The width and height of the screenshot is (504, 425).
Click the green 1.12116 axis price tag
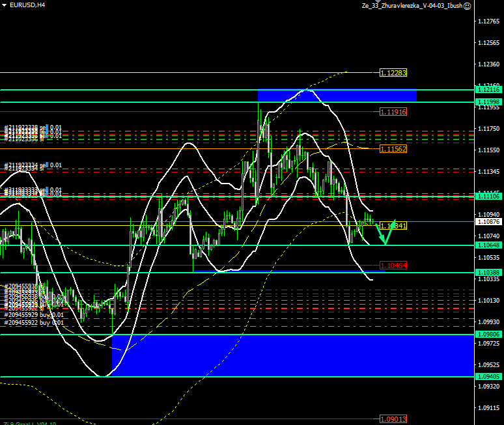point(488,90)
